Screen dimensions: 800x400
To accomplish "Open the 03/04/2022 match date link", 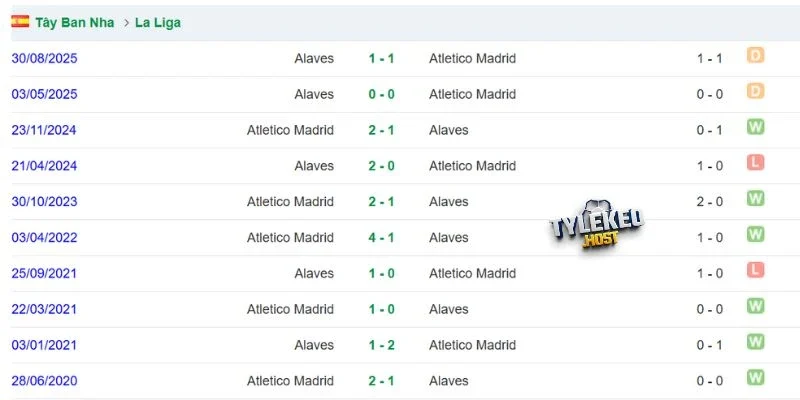I will (44, 238).
